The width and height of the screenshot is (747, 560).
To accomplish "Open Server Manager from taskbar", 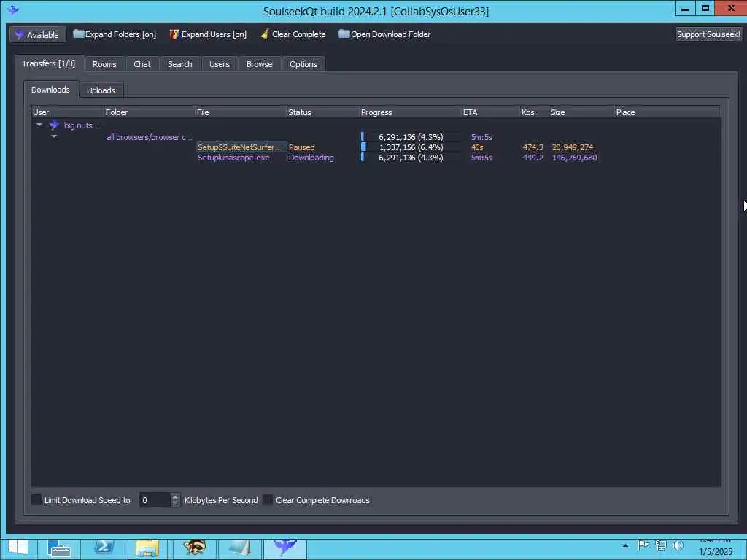I will pos(60,548).
